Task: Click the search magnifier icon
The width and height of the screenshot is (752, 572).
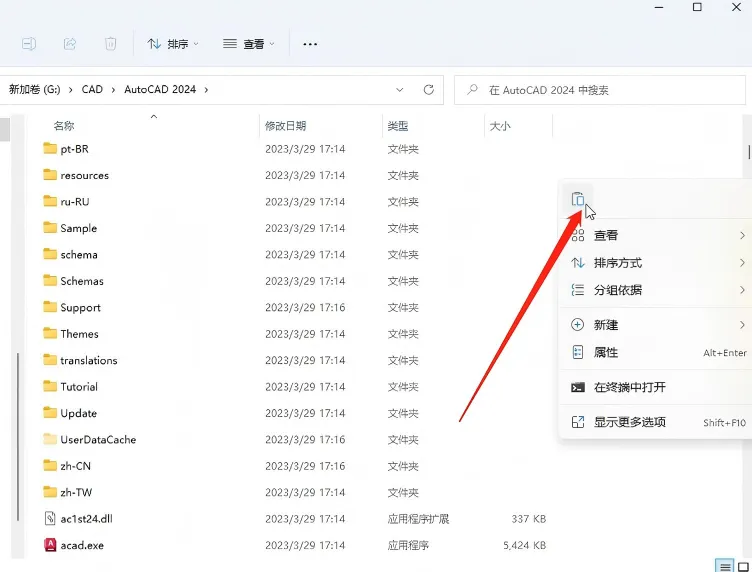Action: tap(472, 90)
